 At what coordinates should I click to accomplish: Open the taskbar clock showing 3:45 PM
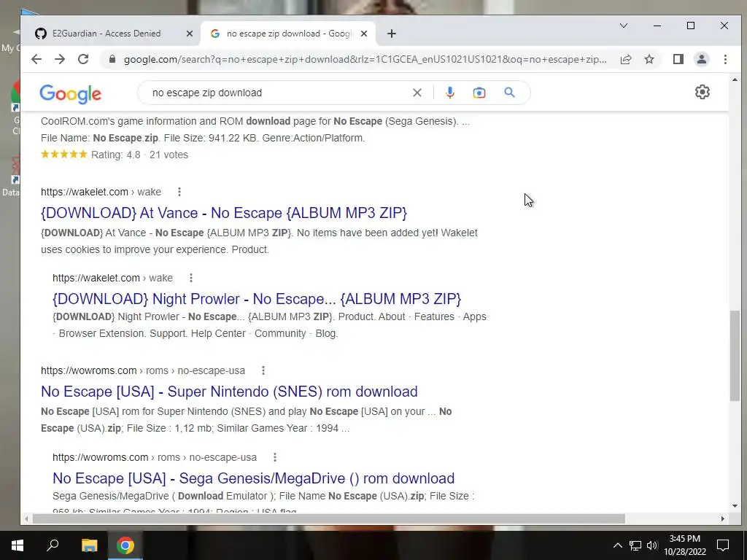[684, 545]
